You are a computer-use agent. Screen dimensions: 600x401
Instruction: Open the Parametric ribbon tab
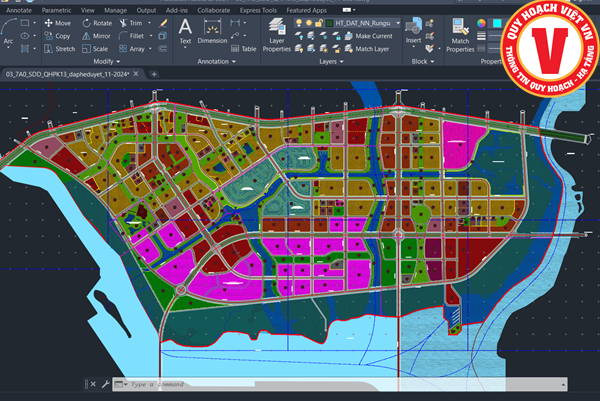pyautogui.click(x=56, y=10)
